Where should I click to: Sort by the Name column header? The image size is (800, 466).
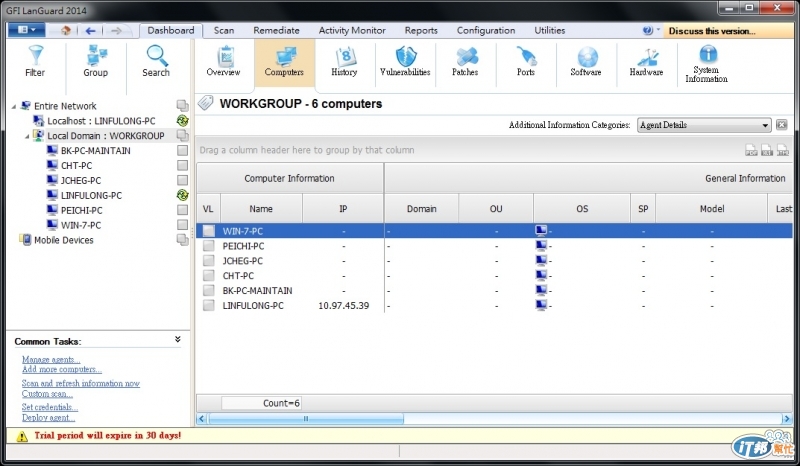[261, 209]
